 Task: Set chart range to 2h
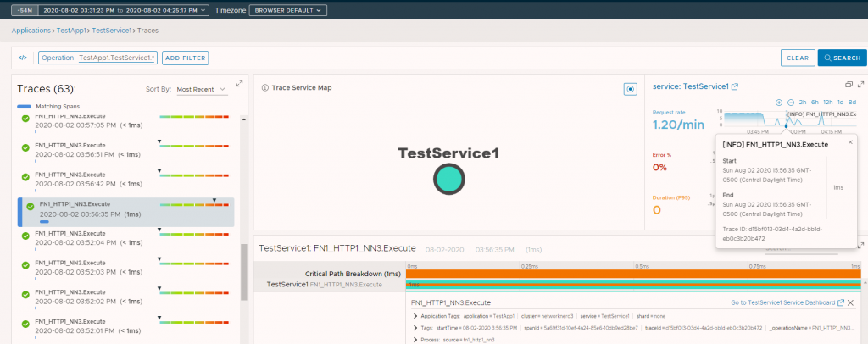803,103
